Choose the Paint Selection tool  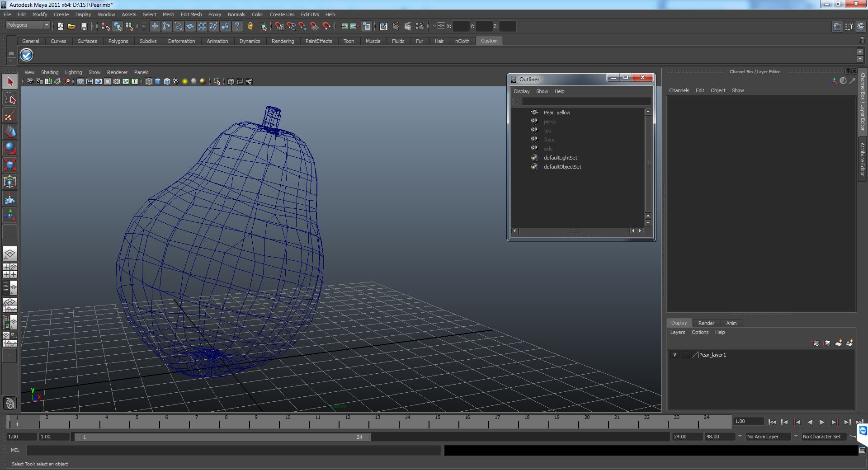click(x=10, y=115)
